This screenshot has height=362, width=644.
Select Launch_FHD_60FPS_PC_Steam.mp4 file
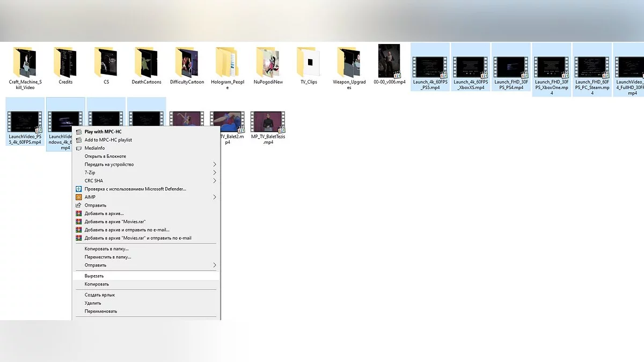[592, 70]
